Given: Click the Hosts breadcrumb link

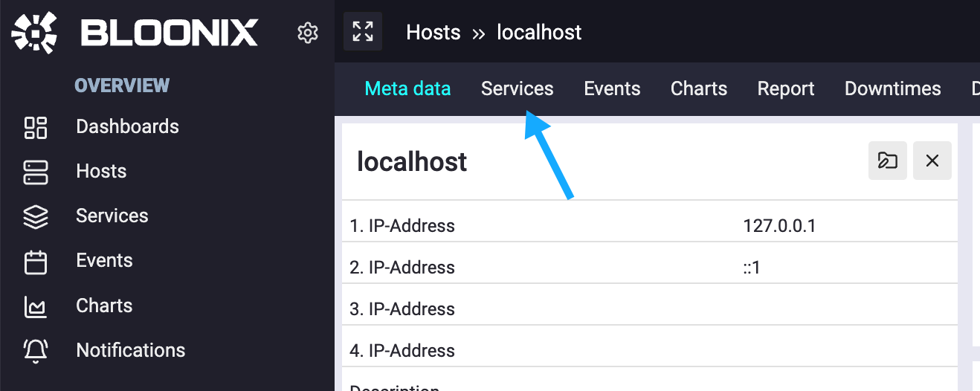Looking at the screenshot, I should (433, 32).
